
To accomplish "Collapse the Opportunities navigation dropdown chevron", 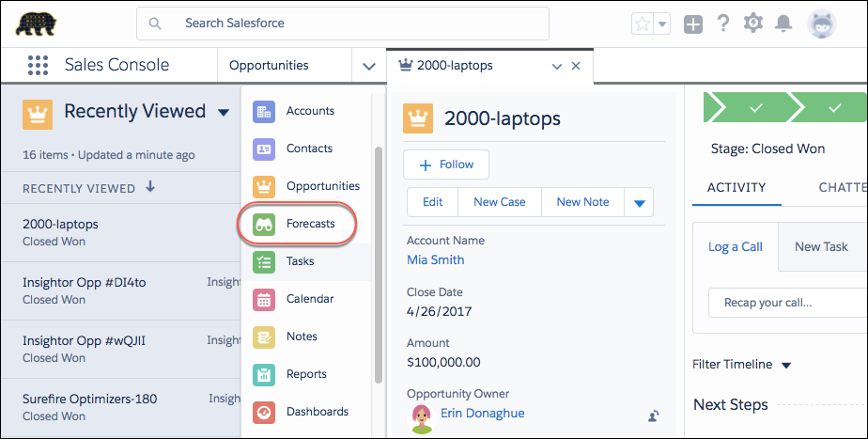I will (368, 66).
